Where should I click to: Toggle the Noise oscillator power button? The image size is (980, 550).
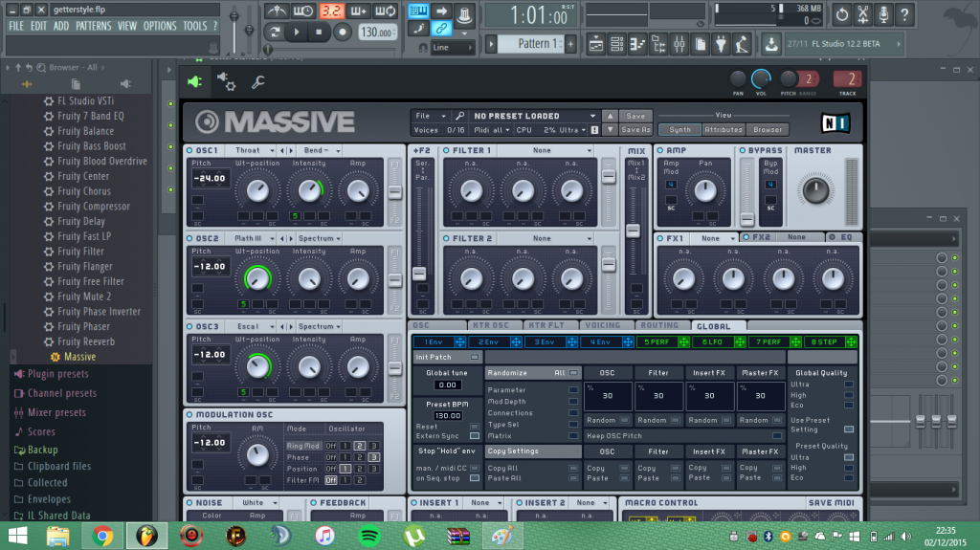(189, 503)
